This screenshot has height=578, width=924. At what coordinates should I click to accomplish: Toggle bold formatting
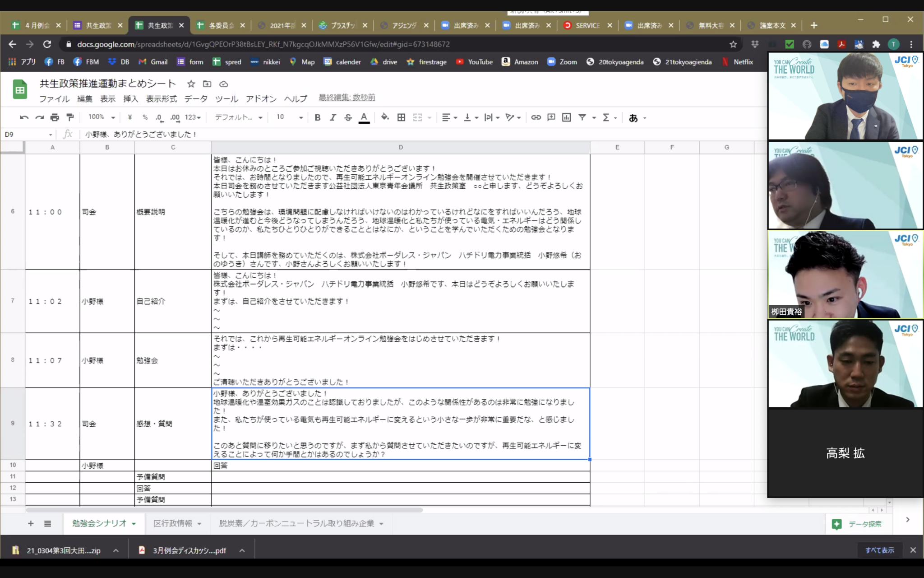point(318,117)
